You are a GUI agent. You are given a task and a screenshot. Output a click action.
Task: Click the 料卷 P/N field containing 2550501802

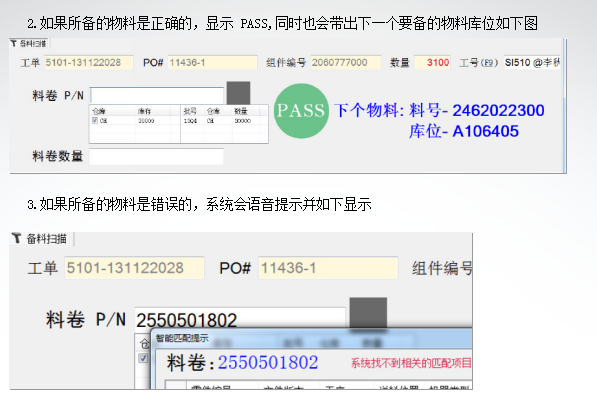tap(240, 319)
